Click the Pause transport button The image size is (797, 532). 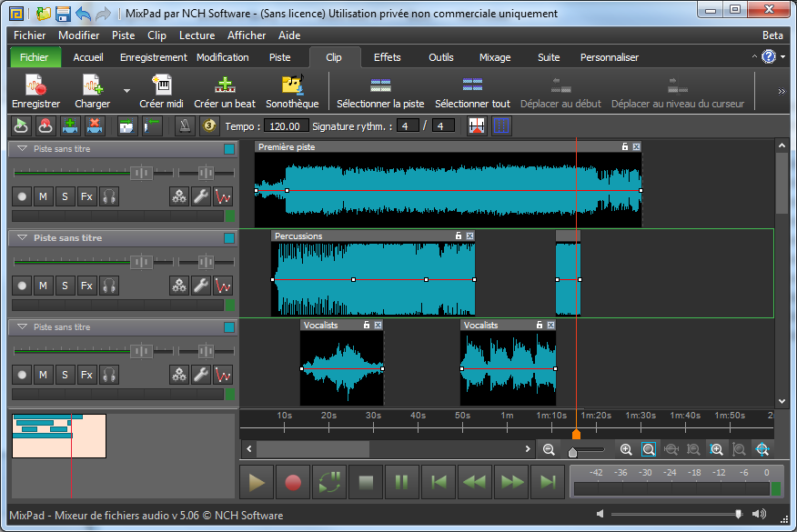pos(401,482)
